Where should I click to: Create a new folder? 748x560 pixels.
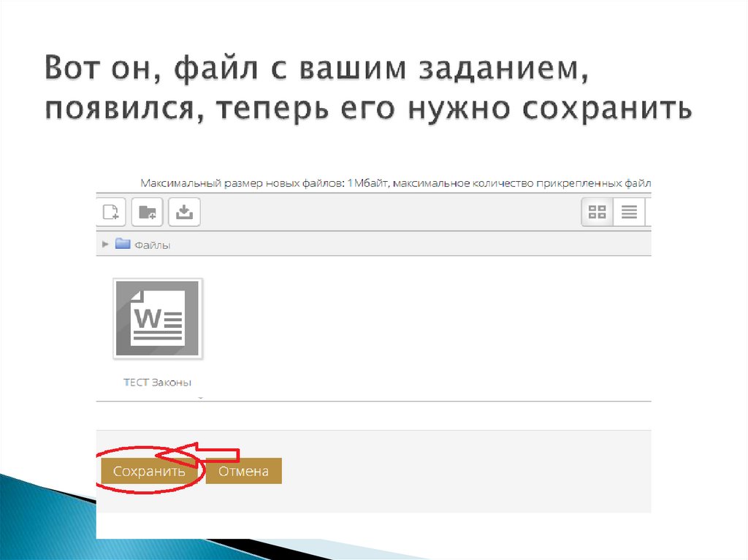tap(147, 212)
